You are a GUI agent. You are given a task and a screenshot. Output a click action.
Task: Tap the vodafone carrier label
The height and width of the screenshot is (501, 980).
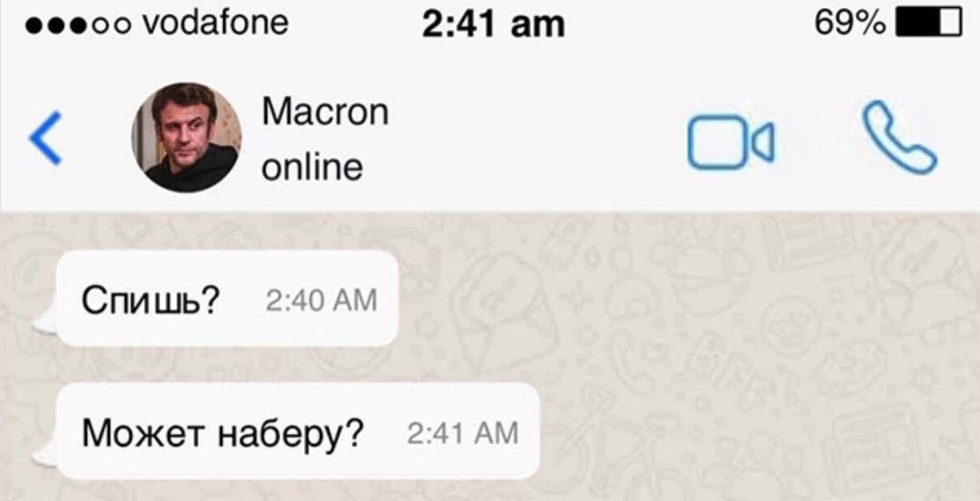[x=215, y=23]
